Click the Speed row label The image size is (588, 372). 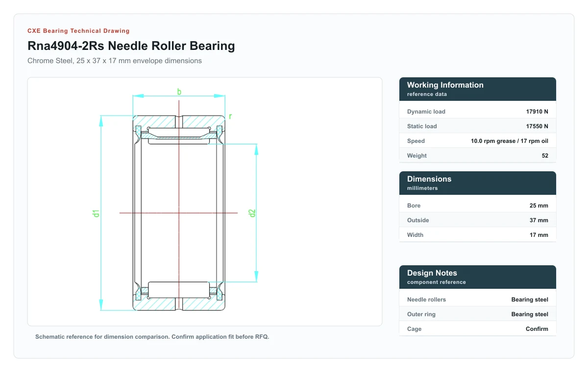coord(416,141)
